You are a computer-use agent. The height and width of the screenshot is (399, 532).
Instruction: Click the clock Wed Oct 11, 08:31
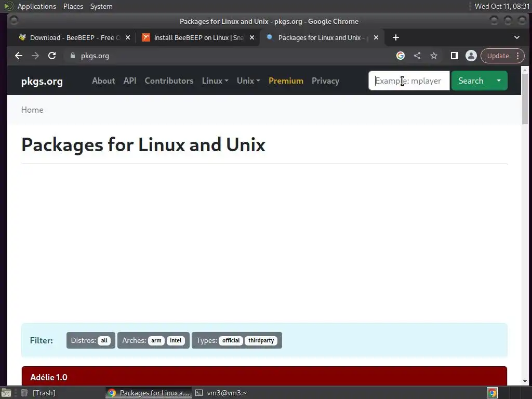[x=502, y=6]
